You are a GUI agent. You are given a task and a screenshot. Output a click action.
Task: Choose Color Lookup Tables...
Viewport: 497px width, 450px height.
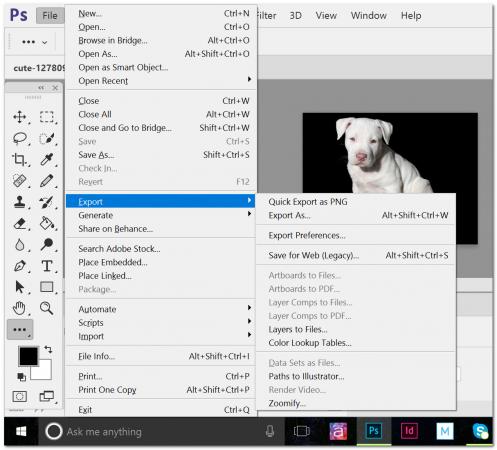coord(356,343)
